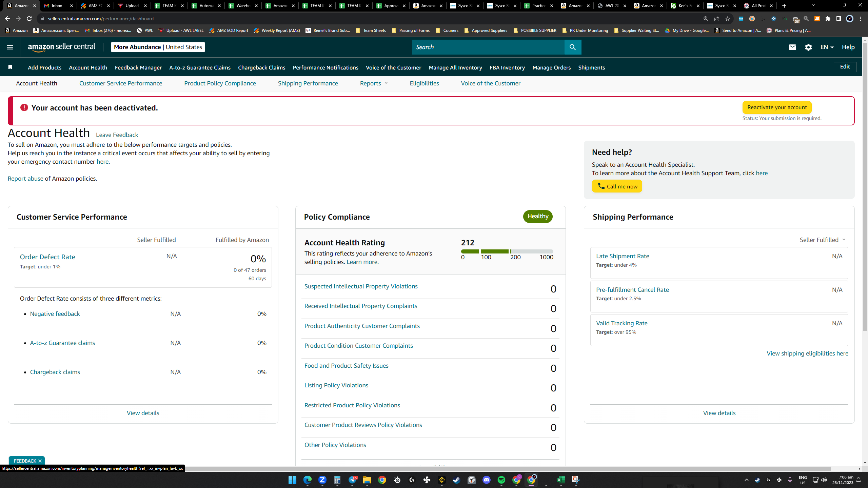Open the Eligibilities tab
868x488 pixels.
pyautogui.click(x=424, y=83)
